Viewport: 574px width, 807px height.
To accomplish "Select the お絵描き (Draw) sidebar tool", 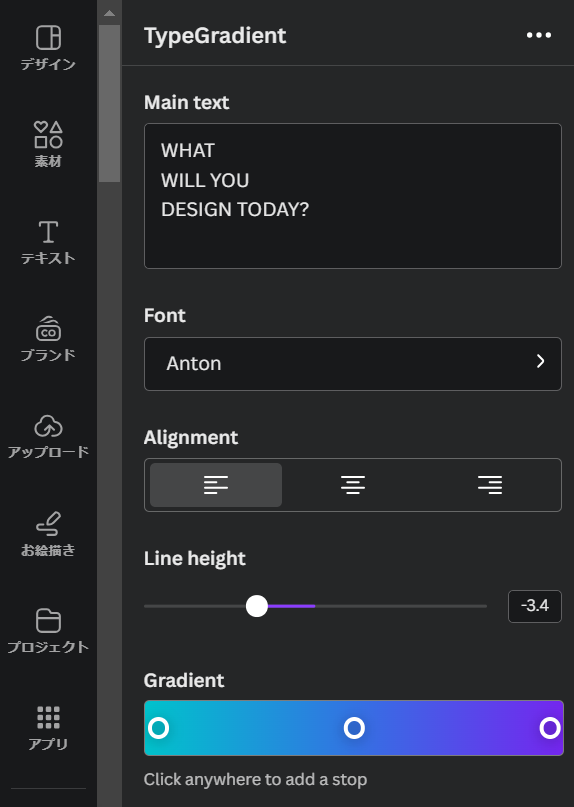I will (x=48, y=533).
